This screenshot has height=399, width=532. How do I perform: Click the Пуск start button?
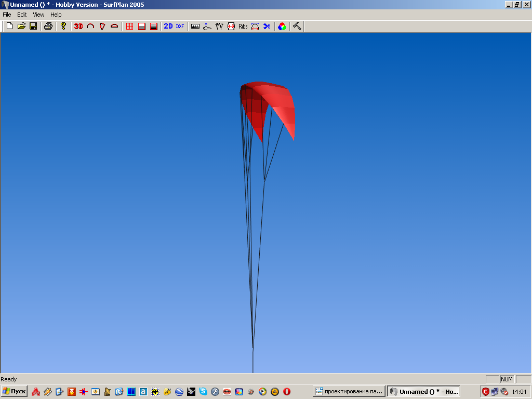point(14,391)
